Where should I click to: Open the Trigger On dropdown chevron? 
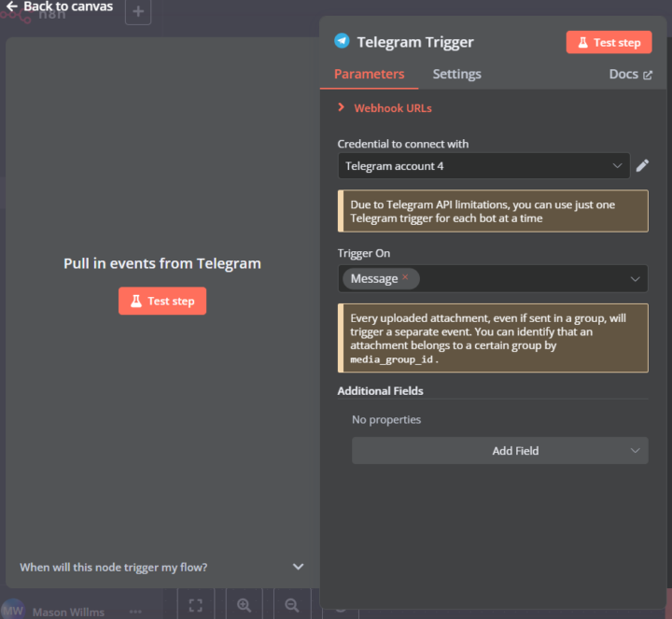[635, 279]
